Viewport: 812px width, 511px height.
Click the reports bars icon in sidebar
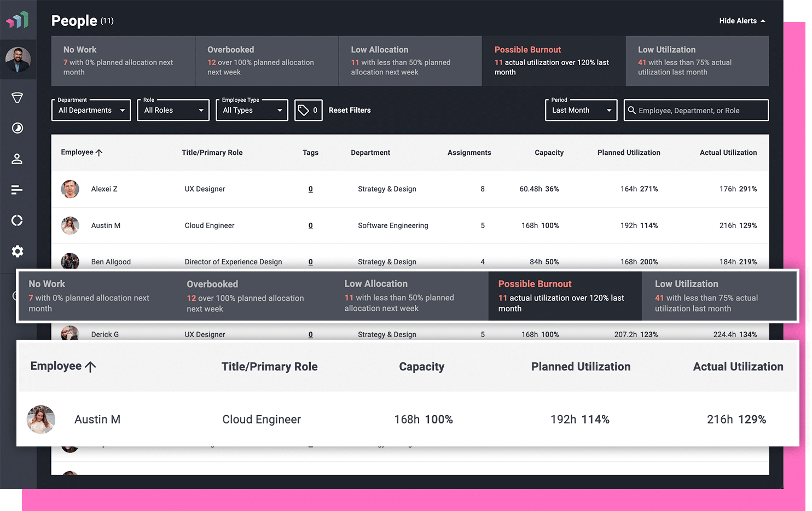point(17,190)
